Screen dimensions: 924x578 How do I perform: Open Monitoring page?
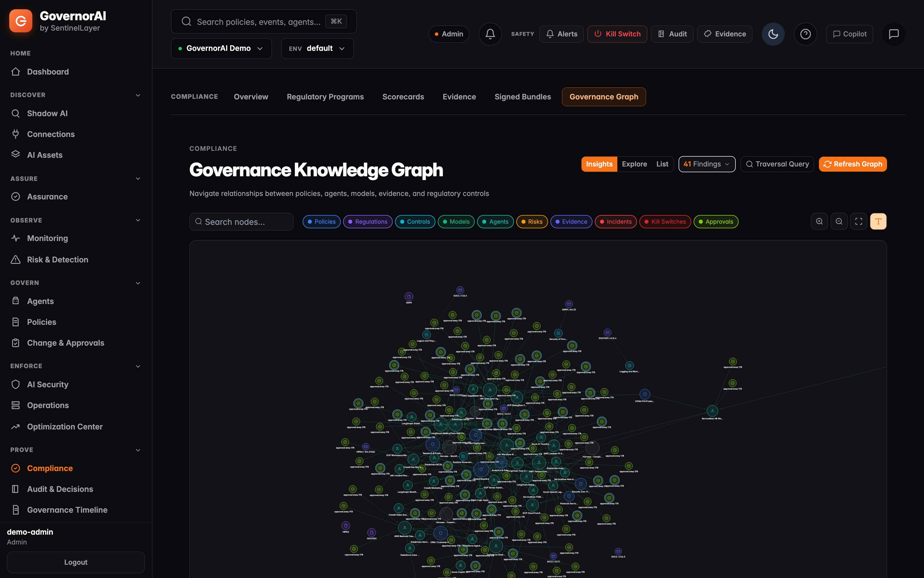click(x=76, y=238)
